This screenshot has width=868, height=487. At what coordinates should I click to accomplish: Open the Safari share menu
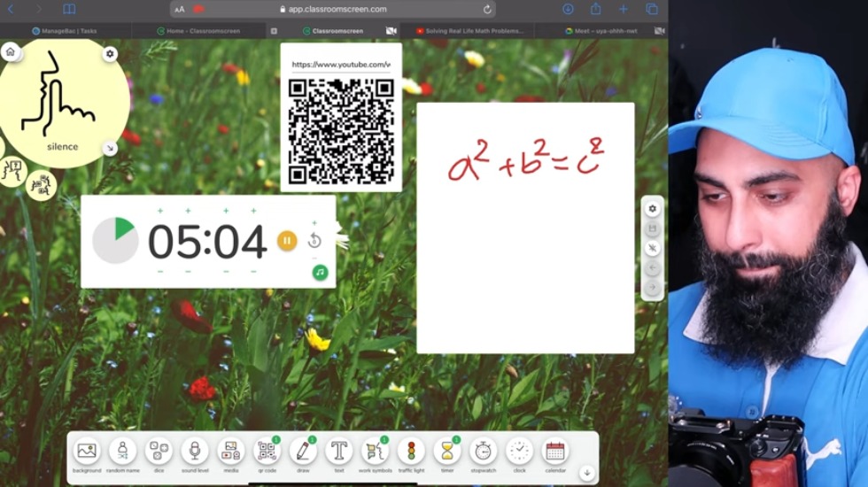click(x=595, y=9)
